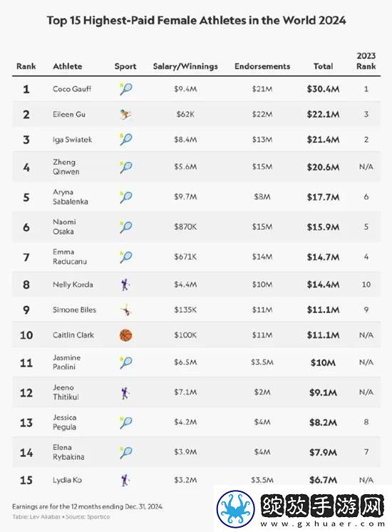The height and width of the screenshot is (532, 392).
Task: Click the gymnastics icon next to Simone Biles
Action: (127, 310)
